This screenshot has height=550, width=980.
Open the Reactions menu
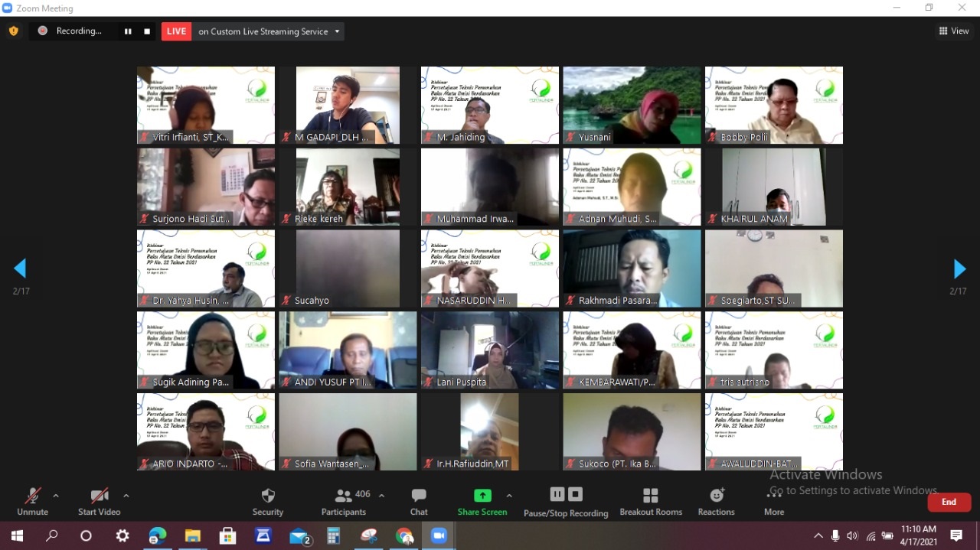tap(716, 501)
